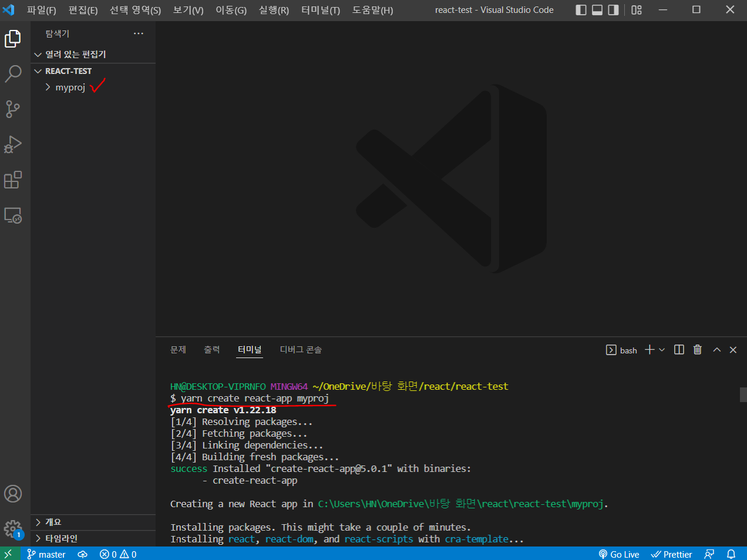Screen dimensions: 747x560
Task: Click the terminal scrollbar thumb
Action: coord(743,394)
